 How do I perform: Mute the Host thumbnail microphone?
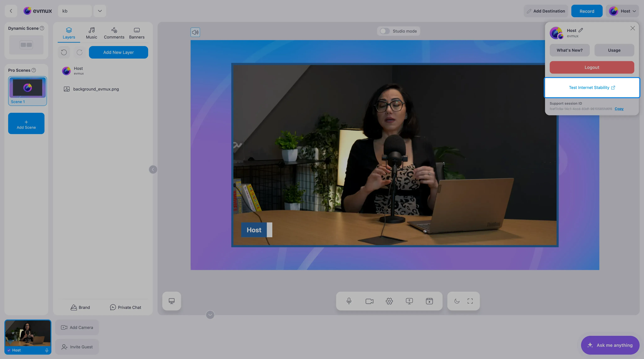(x=47, y=350)
